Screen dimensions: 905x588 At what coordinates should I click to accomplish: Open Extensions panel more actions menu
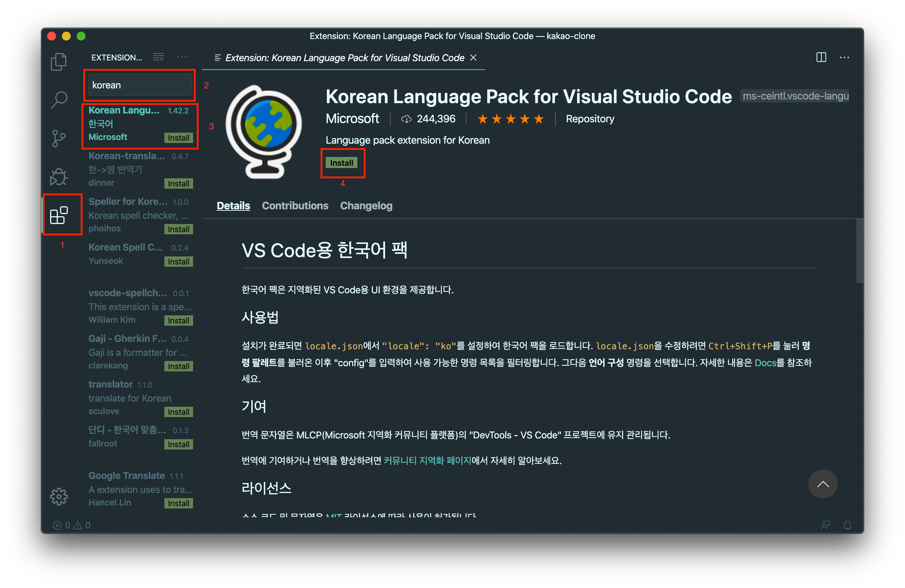pos(182,57)
